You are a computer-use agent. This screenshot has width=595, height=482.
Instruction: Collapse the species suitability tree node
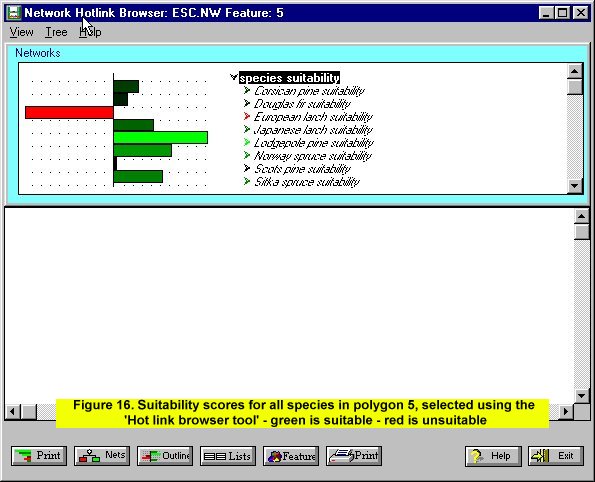(x=234, y=77)
